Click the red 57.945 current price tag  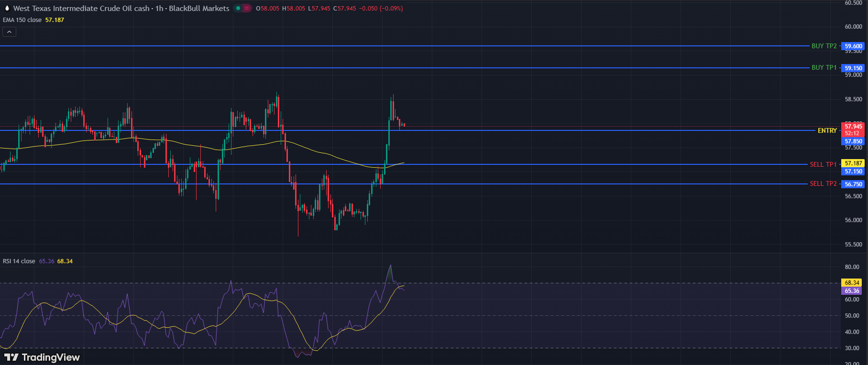(x=853, y=127)
